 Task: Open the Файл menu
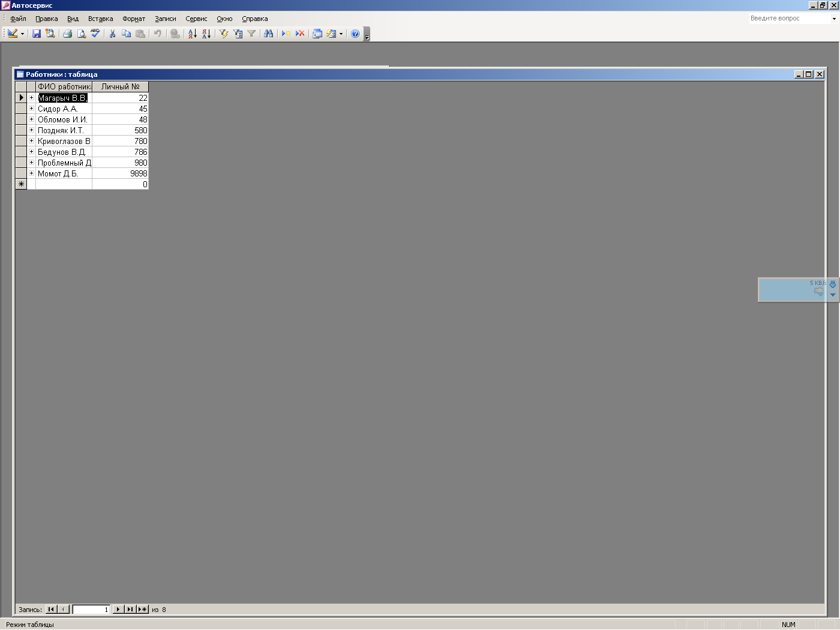pos(18,19)
